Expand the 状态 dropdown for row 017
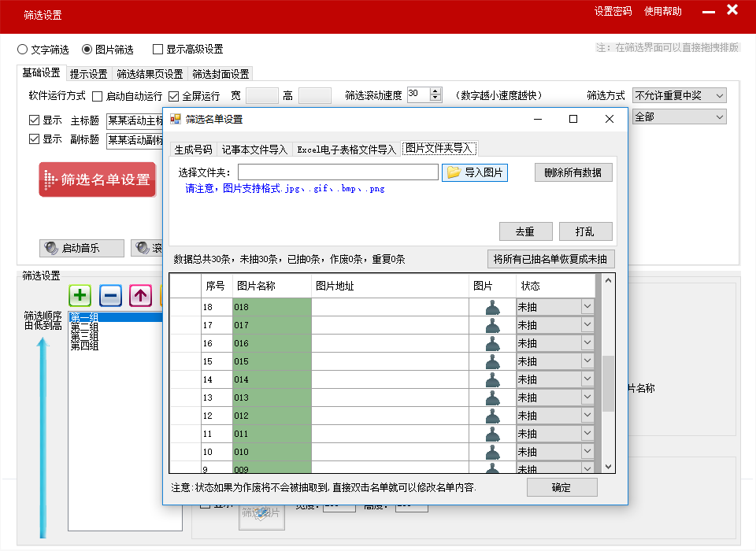 (587, 325)
